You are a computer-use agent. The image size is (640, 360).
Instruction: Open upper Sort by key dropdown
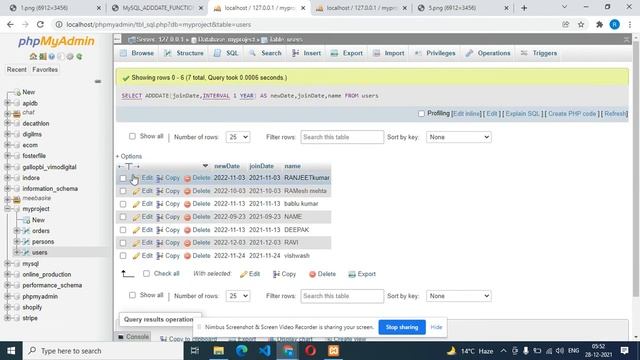459,137
